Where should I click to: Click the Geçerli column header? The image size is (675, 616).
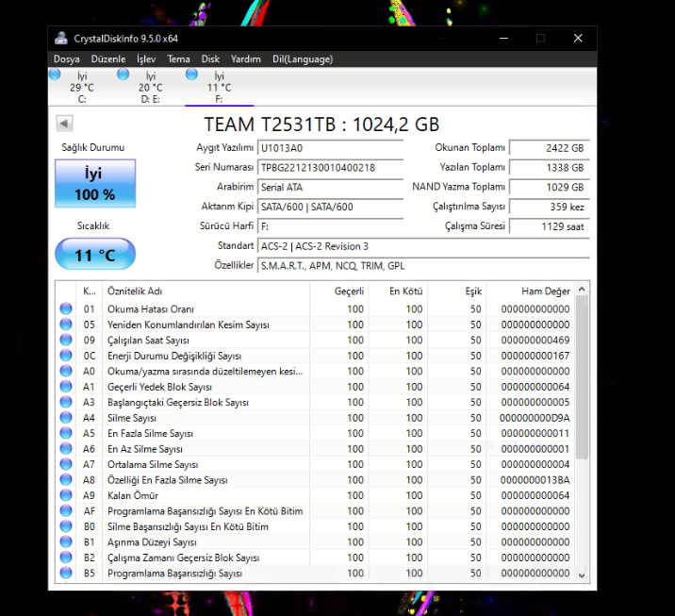[338, 291]
